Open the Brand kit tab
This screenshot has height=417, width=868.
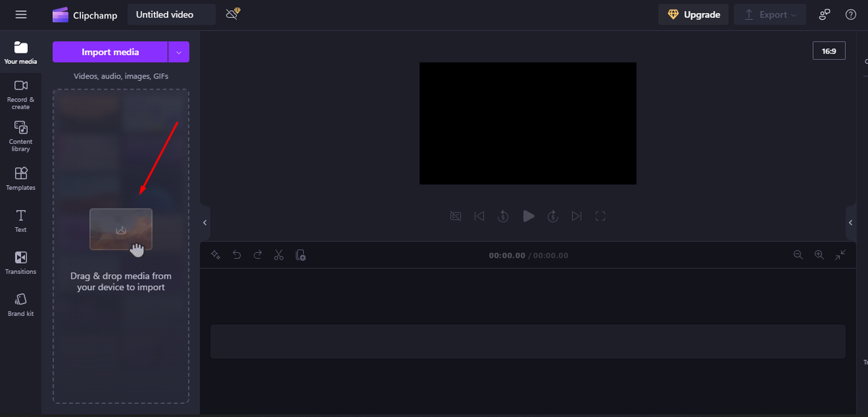(x=20, y=304)
